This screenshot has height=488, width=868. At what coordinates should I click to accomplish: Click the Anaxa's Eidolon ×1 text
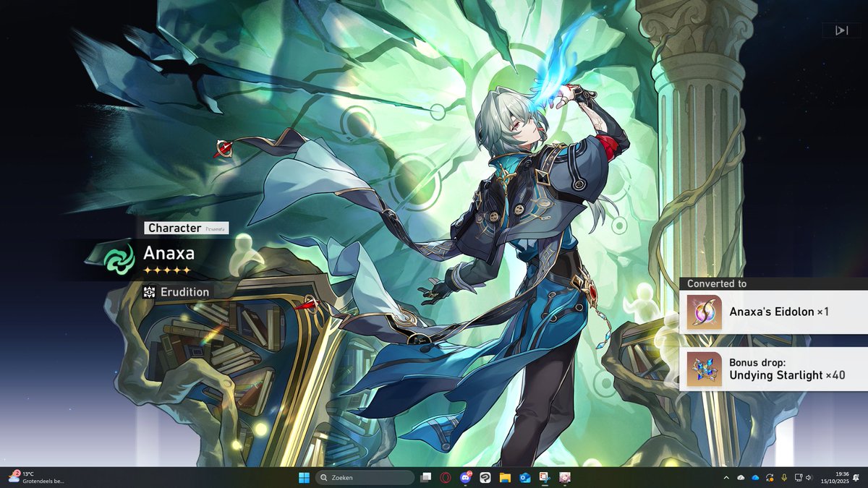[779, 312]
